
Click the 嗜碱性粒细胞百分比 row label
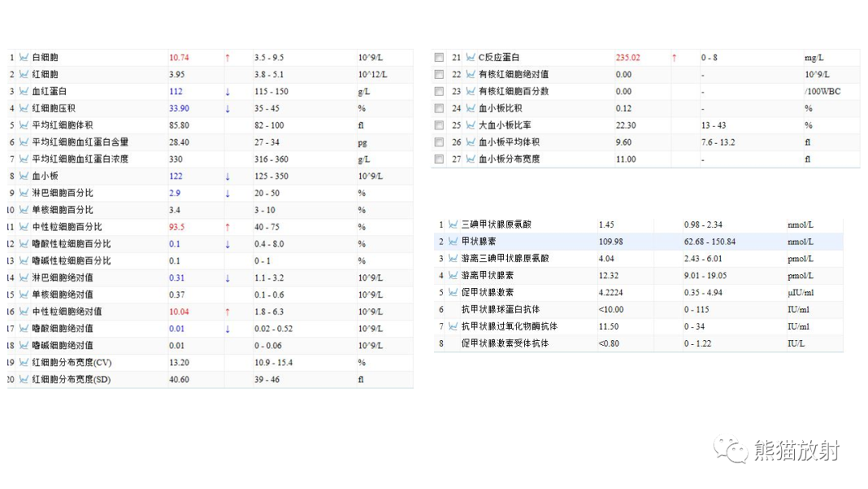72,261
